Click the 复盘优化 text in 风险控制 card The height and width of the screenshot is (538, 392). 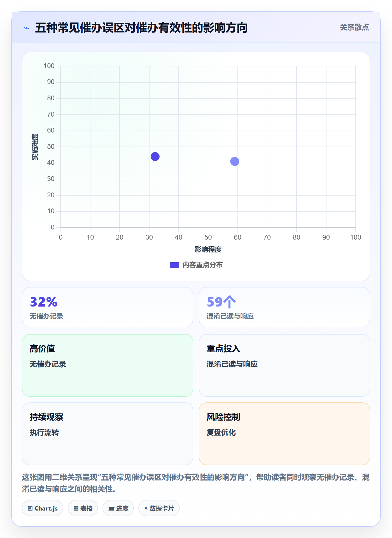(x=221, y=432)
